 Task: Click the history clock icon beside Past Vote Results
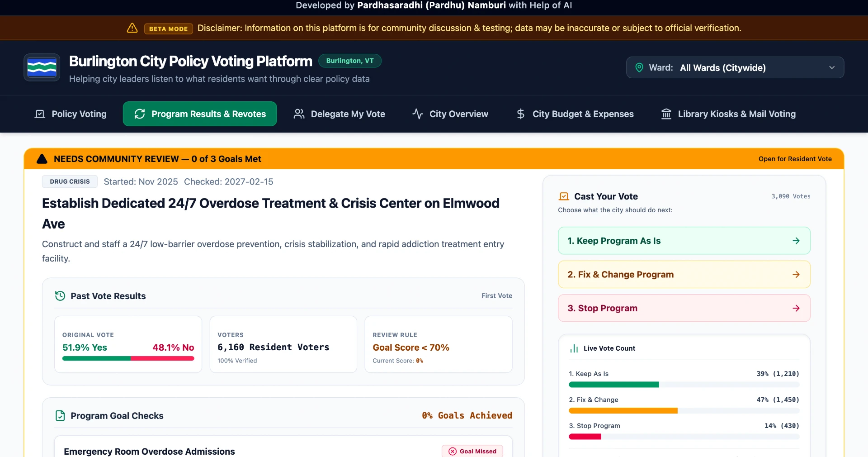[x=60, y=296]
